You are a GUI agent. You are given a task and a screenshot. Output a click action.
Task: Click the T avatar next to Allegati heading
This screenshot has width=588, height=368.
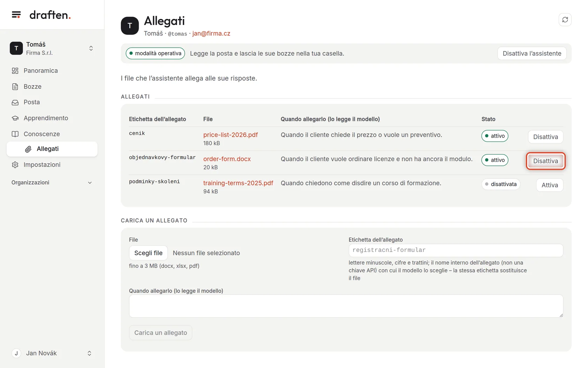pyautogui.click(x=130, y=26)
